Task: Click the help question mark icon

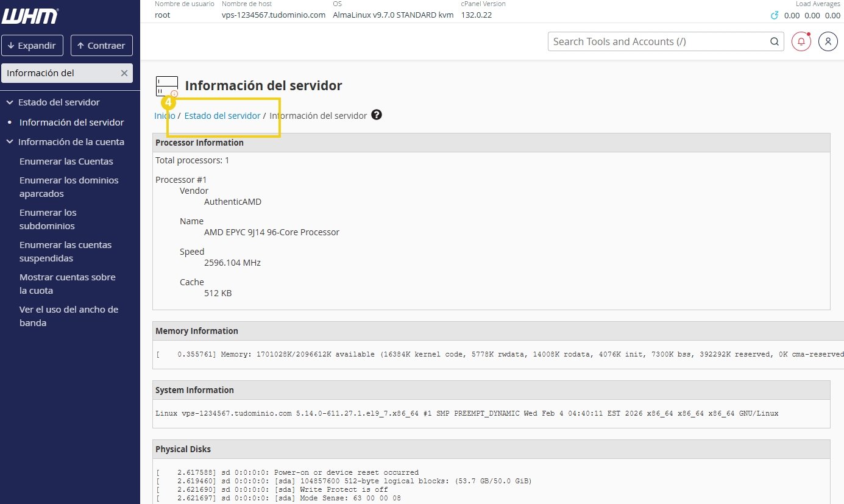Action: (x=377, y=115)
